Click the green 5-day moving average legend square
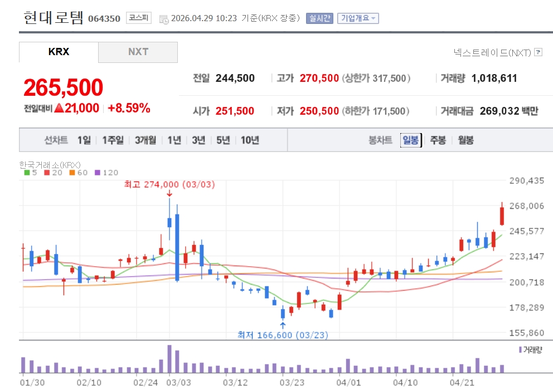The width and height of the screenshot is (553, 392). pyautogui.click(x=27, y=173)
